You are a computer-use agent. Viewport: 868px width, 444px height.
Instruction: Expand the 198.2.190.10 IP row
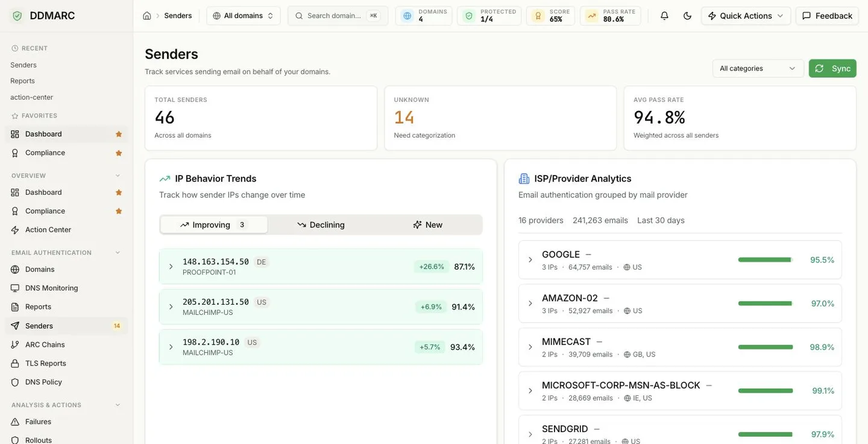[x=171, y=347]
